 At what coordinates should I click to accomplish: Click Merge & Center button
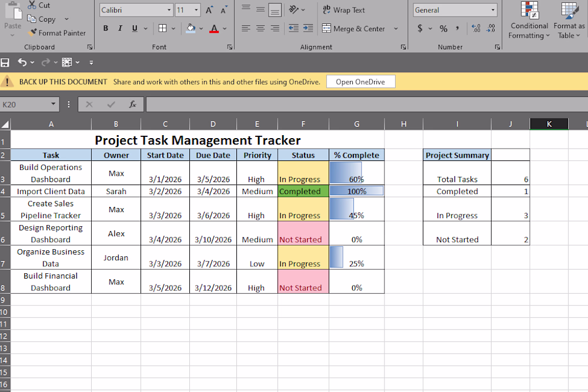353,28
